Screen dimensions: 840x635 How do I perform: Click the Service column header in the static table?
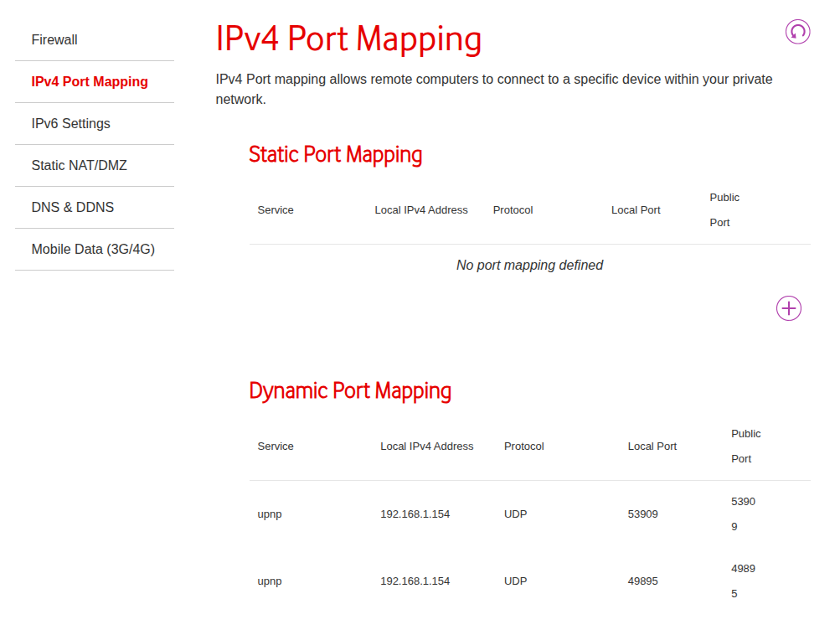[276, 210]
